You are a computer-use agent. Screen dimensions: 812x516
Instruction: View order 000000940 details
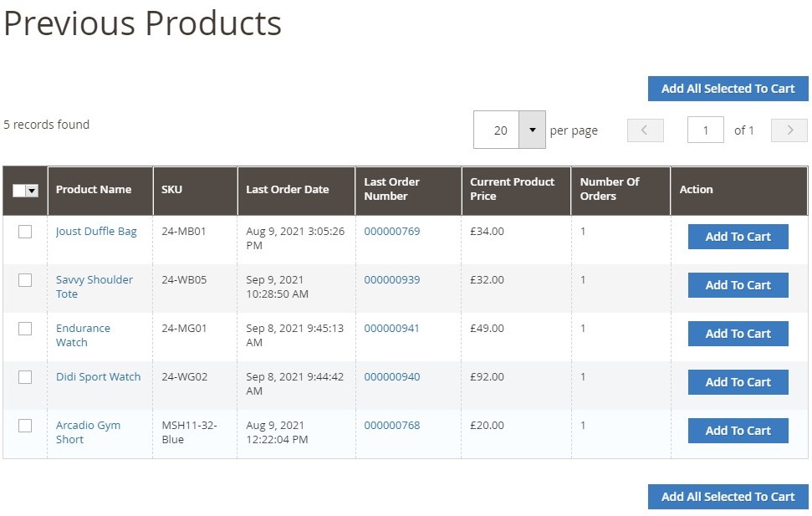pos(391,377)
